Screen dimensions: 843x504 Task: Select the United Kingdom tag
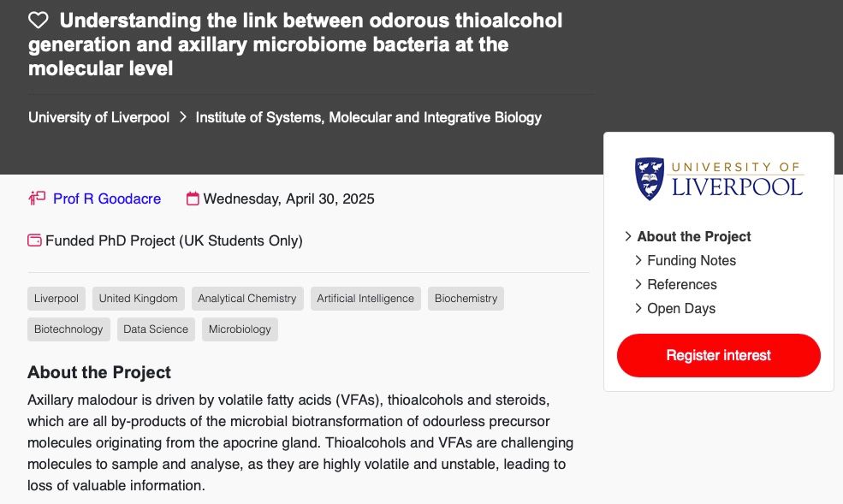click(138, 299)
